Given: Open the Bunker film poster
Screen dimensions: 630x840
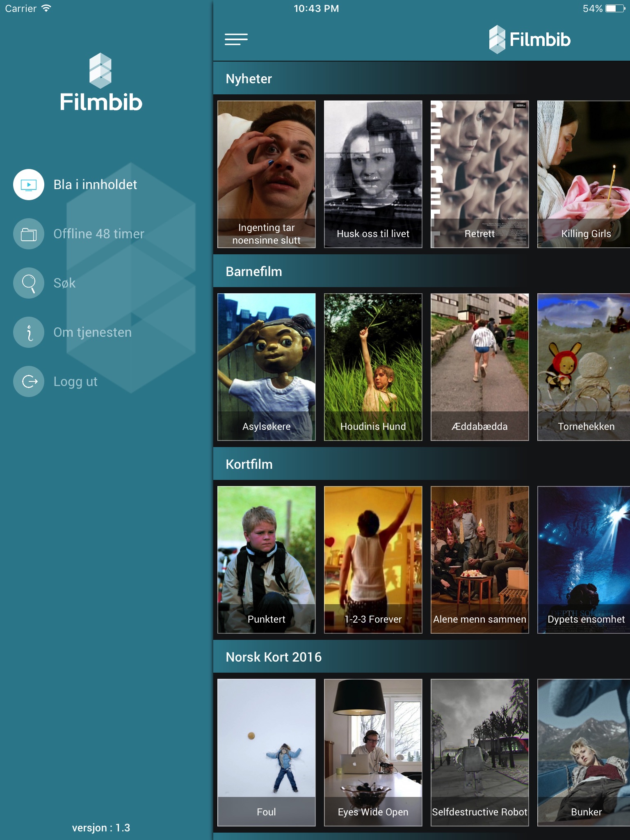Looking at the screenshot, I should click(584, 753).
